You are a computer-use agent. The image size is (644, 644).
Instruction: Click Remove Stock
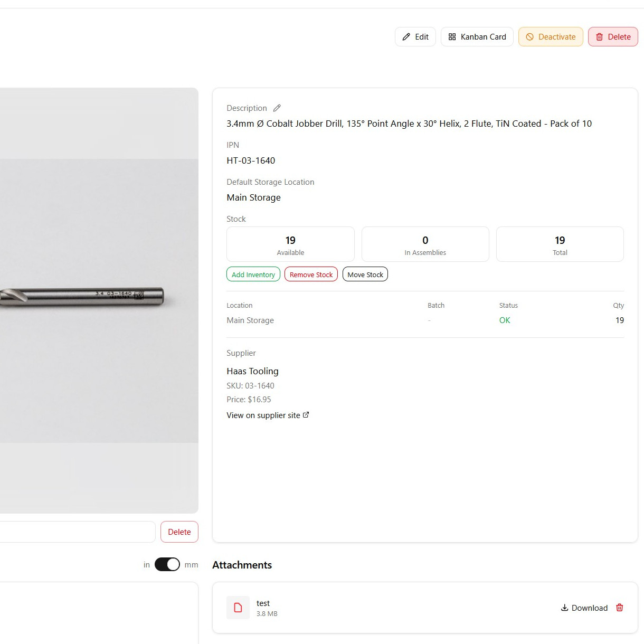pyautogui.click(x=311, y=274)
